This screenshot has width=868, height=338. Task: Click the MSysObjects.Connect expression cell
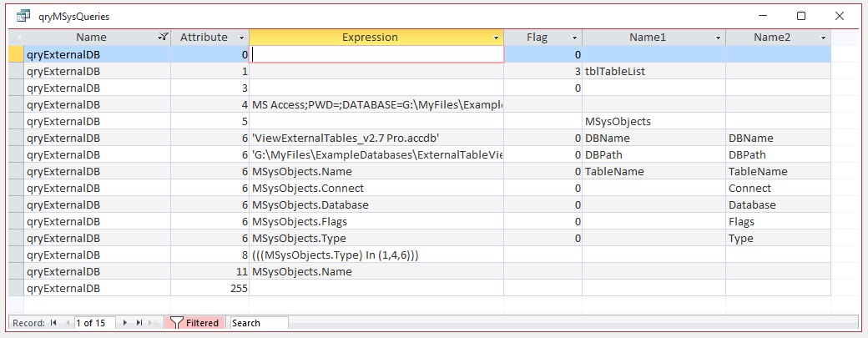click(376, 188)
